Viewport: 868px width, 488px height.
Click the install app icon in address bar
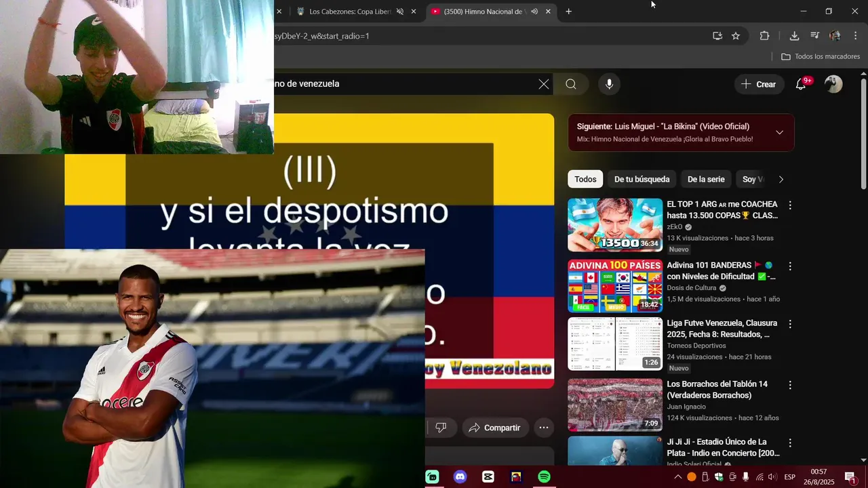pos(717,36)
